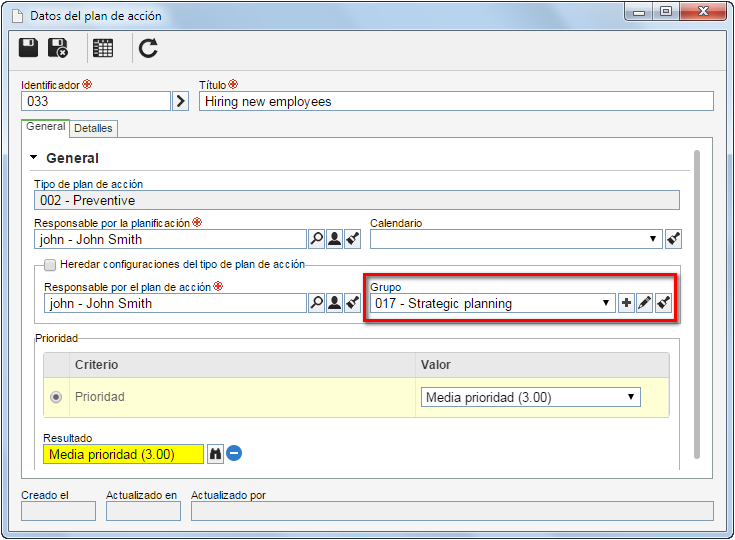The height and width of the screenshot is (540, 735).
Task: Click the Criterio column header
Action: pos(242,365)
